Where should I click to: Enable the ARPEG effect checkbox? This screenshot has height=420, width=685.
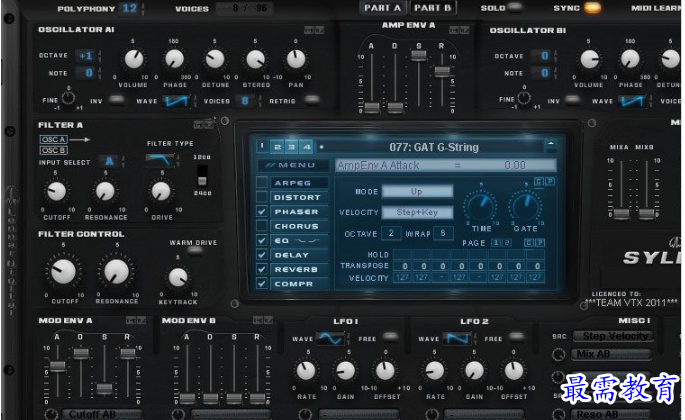[x=262, y=183]
